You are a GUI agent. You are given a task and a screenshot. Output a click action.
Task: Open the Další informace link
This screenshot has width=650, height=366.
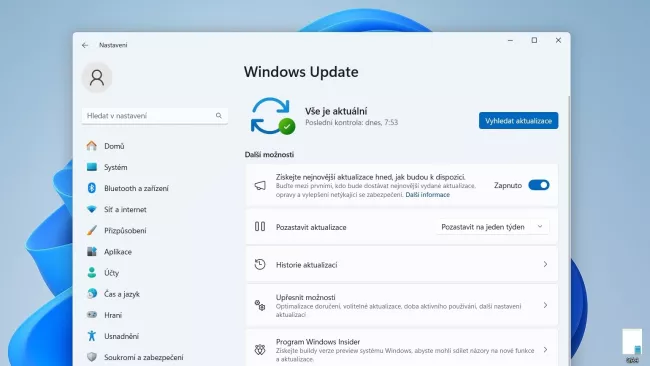[x=427, y=195]
